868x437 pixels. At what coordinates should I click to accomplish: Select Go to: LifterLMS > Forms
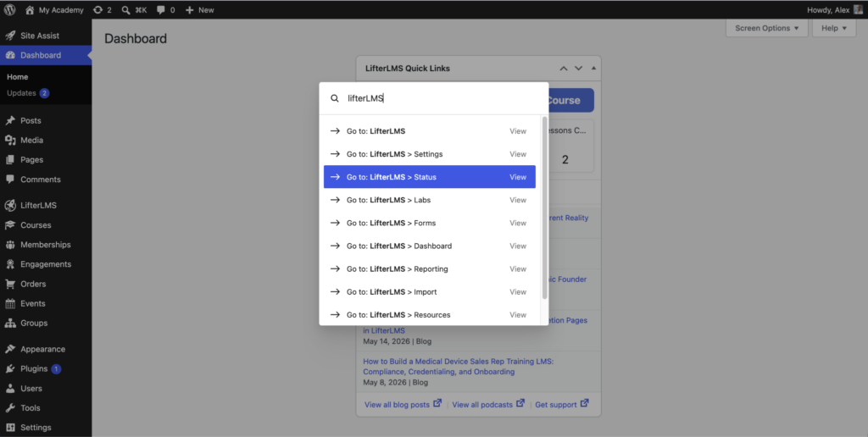(430, 223)
